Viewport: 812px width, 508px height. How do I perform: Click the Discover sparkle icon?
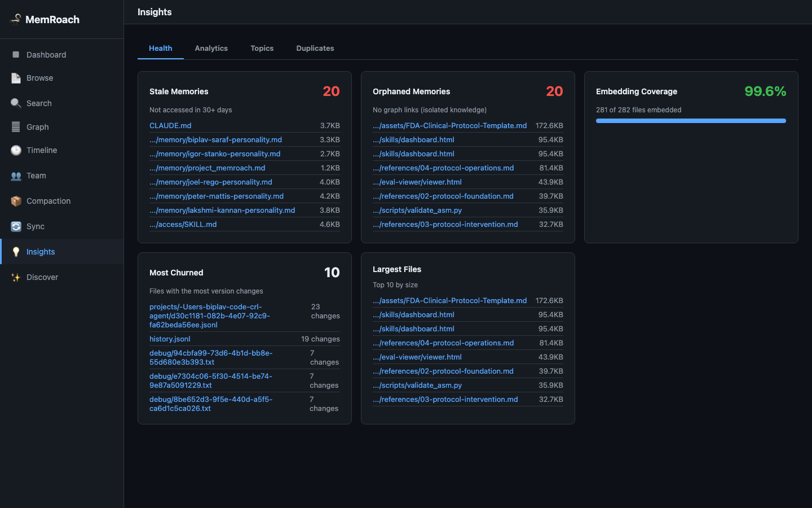[x=16, y=277]
